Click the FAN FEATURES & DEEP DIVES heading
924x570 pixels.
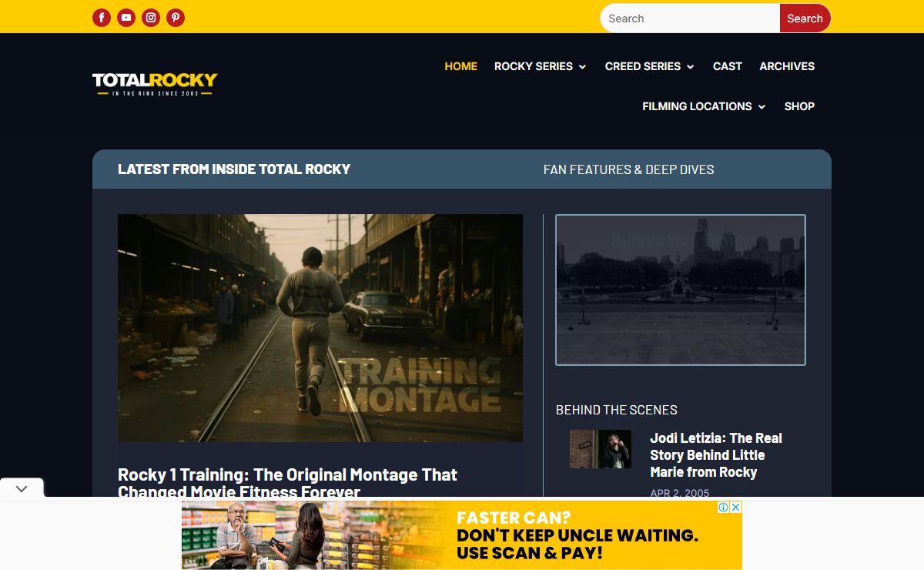pyautogui.click(x=629, y=169)
